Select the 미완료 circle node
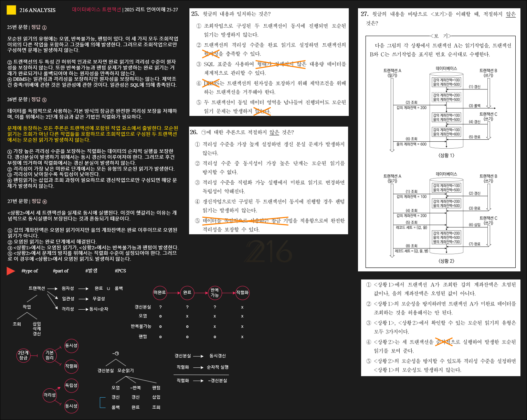 point(160,292)
